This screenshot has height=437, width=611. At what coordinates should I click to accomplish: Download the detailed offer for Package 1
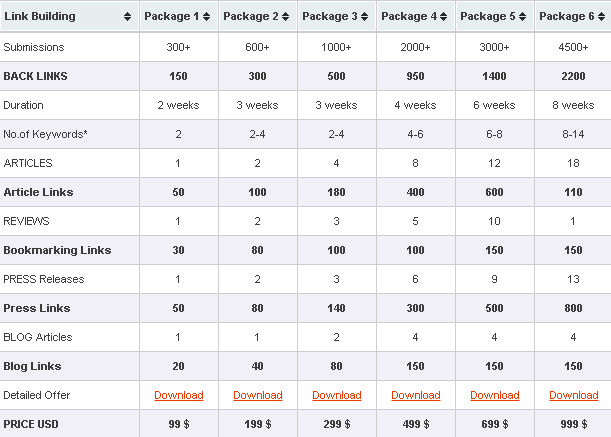click(x=179, y=395)
